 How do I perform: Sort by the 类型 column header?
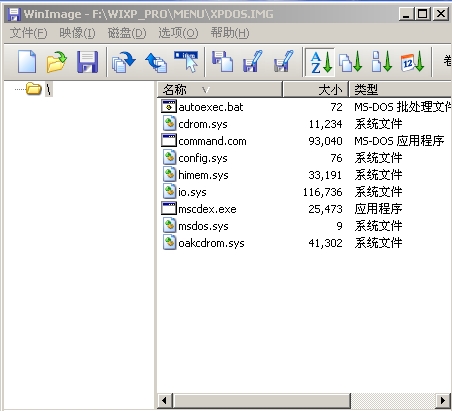[400, 89]
